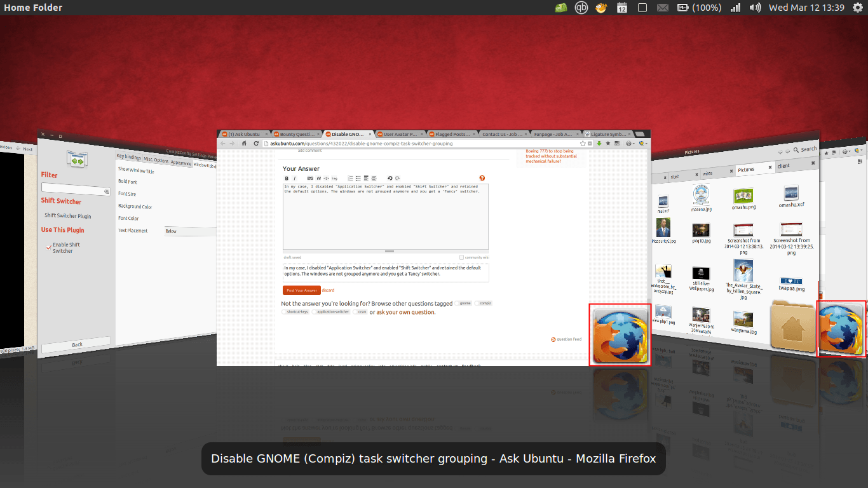Image resolution: width=868 pixels, height=488 pixels.
Task: Select the 'Flagged Posts' Firefox tab
Action: coord(452,134)
